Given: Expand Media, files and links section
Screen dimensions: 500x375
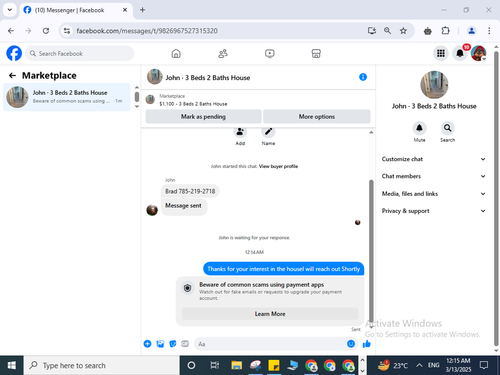Looking at the screenshot, I should (433, 194).
